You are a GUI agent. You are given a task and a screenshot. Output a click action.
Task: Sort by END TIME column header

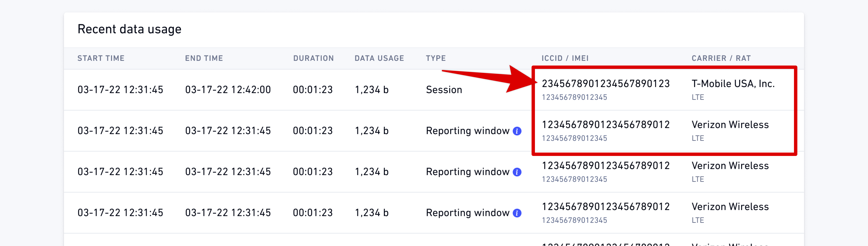[x=204, y=58]
